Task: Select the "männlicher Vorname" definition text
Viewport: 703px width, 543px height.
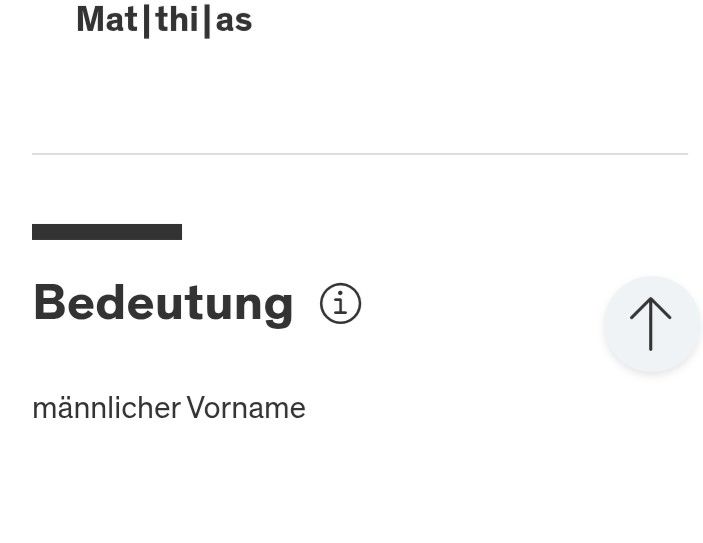Action: [x=168, y=408]
